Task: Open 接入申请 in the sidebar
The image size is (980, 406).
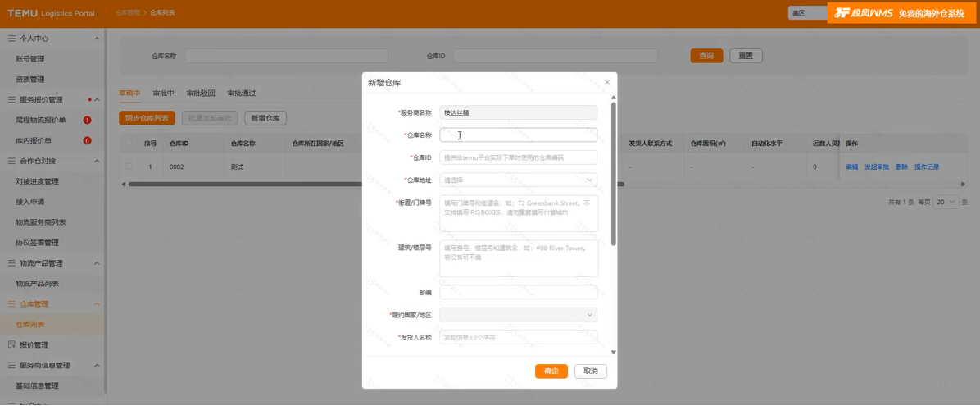Action: pyautogui.click(x=30, y=202)
